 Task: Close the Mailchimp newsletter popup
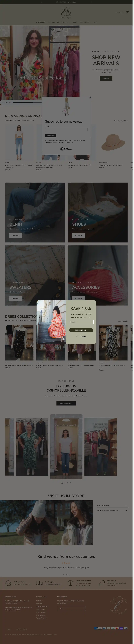90,97
